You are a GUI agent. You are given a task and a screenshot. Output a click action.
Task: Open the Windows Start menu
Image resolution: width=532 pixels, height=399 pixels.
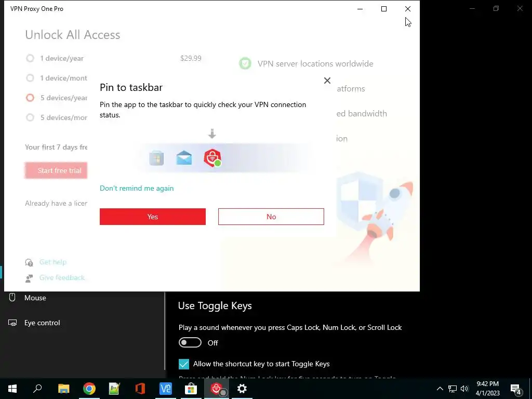(12, 389)
